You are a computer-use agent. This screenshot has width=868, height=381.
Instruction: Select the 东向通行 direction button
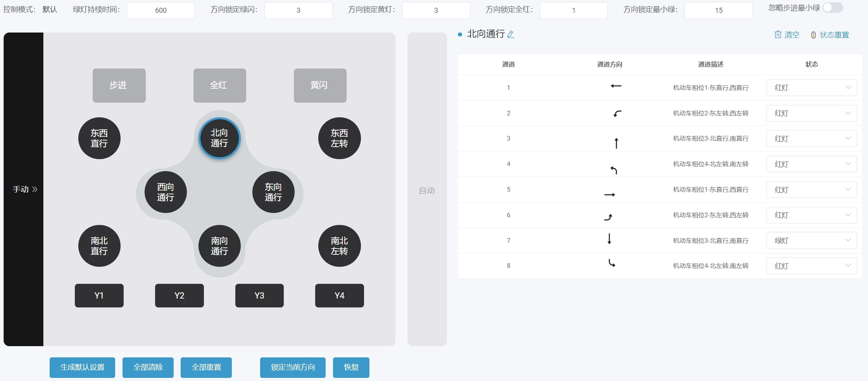coord(273,192)
